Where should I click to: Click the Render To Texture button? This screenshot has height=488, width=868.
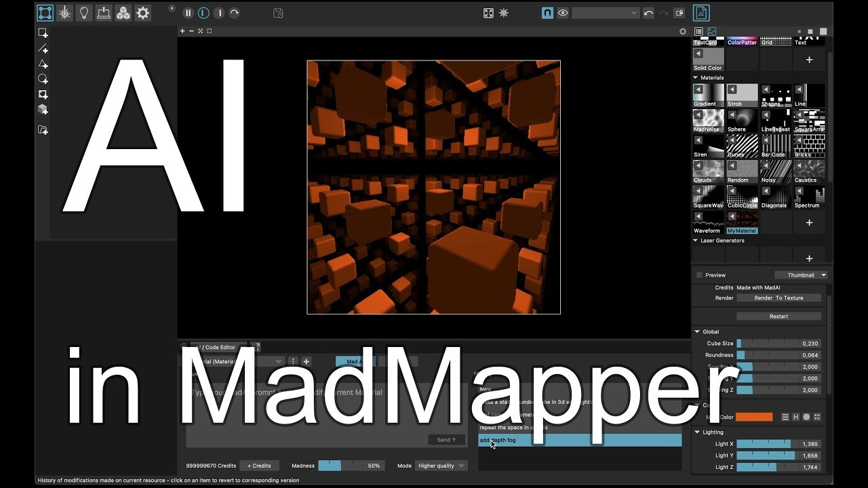778,298
